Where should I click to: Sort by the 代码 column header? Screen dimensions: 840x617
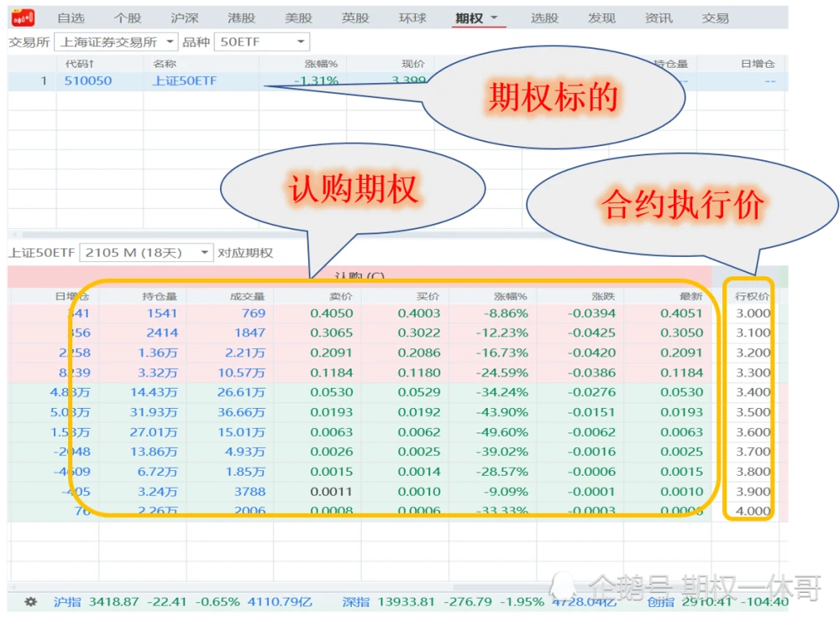(79, 64)
